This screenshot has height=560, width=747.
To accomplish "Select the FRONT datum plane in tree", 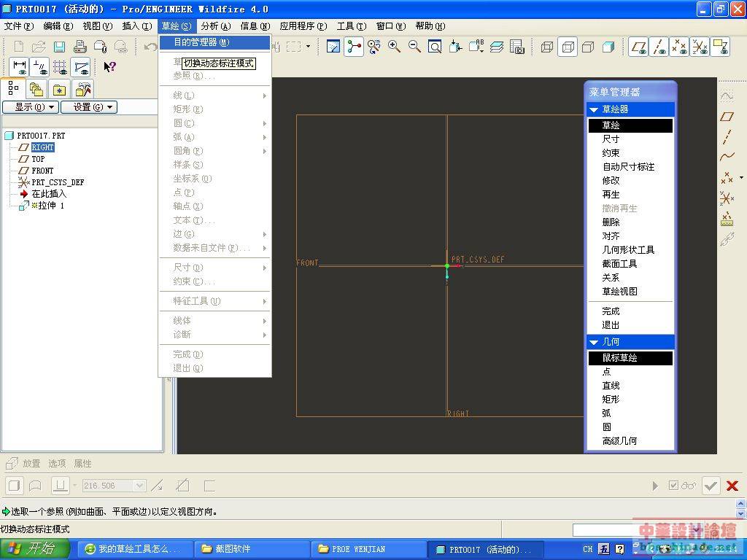I will point(42,171).
